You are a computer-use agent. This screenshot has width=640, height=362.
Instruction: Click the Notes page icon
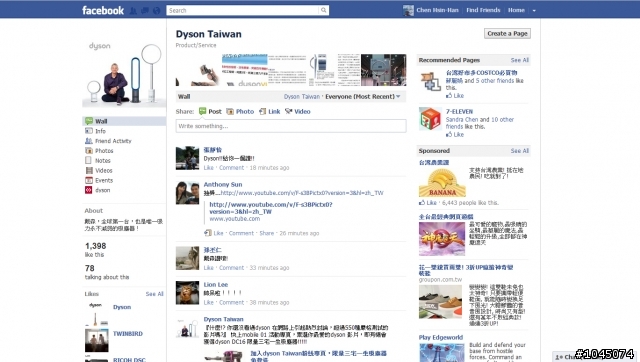[x=89, y=160]
